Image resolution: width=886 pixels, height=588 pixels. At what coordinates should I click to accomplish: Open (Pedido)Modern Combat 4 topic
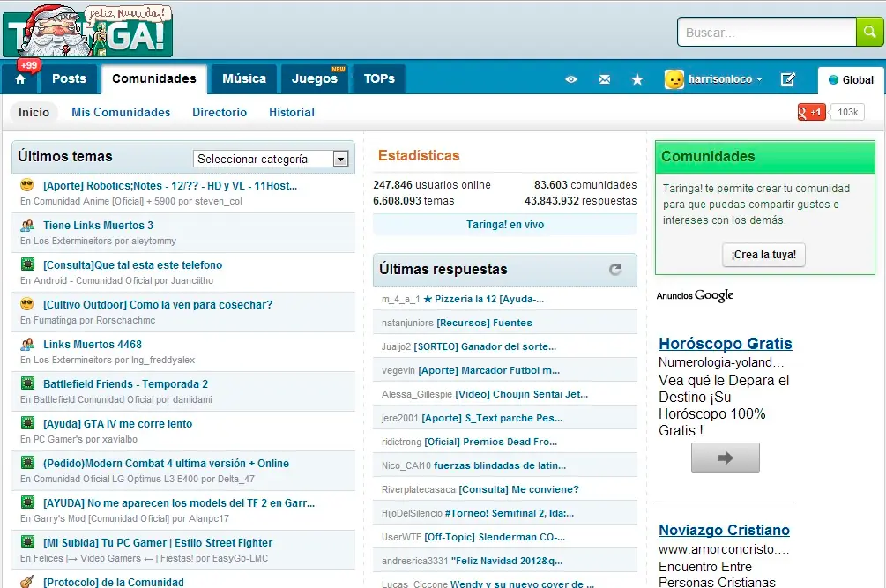(166, 463)
